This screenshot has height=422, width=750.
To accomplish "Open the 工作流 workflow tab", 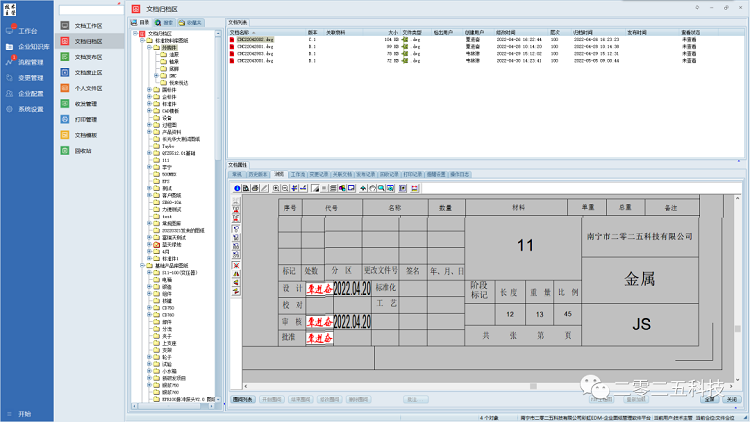I will pos(298,175).
